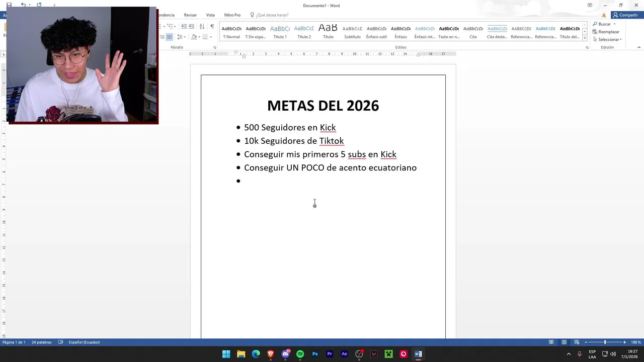Open the Buscar dropdown arrow
This screenshot has height=362, width=644.
[614, 24]
